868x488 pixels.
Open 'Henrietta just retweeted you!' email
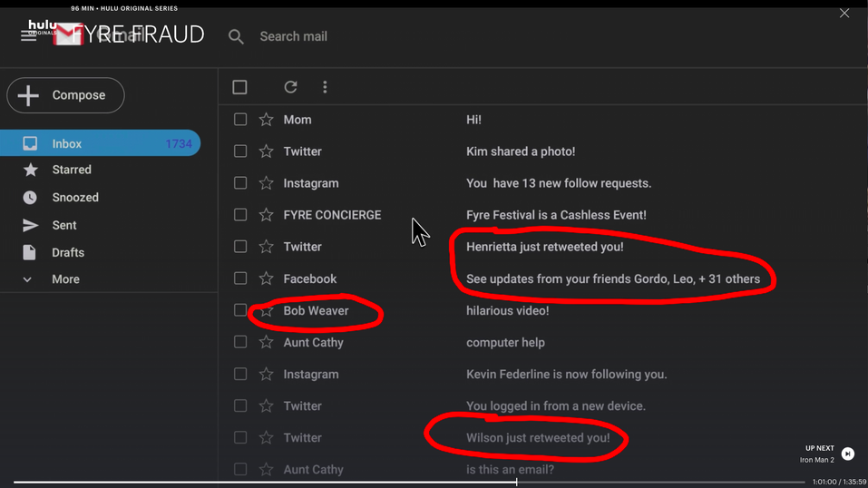click(545, 247)
